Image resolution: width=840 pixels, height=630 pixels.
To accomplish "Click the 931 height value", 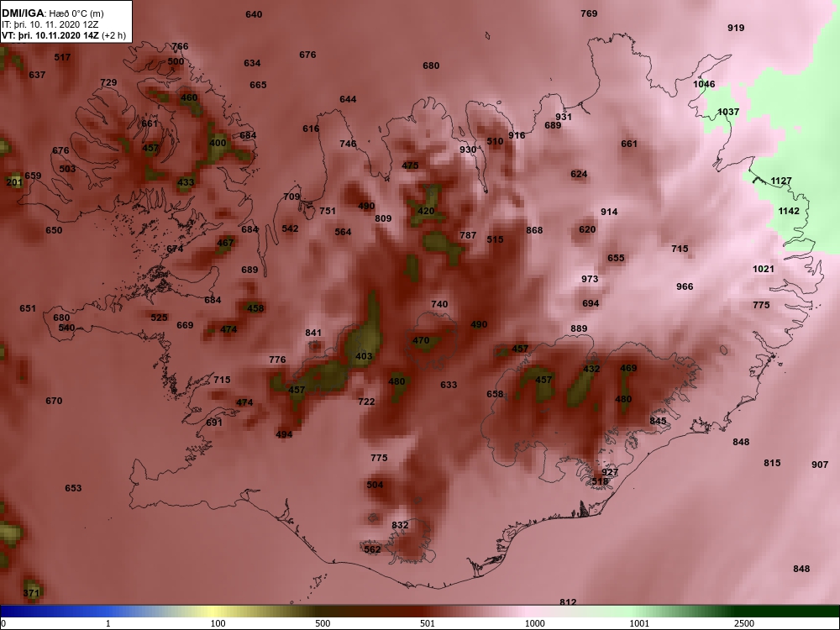I will [564, 117].
